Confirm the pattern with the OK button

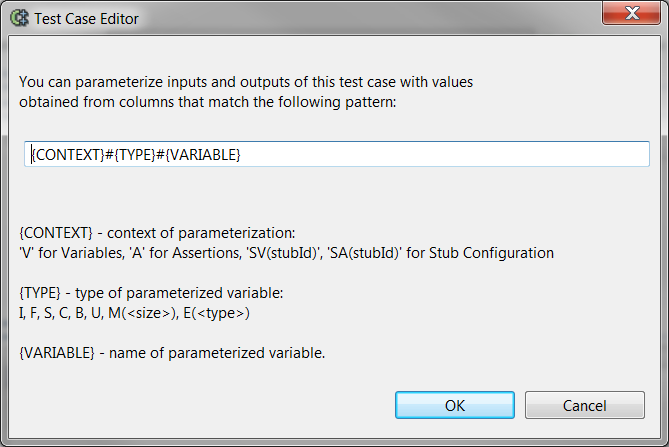[455, 405]
